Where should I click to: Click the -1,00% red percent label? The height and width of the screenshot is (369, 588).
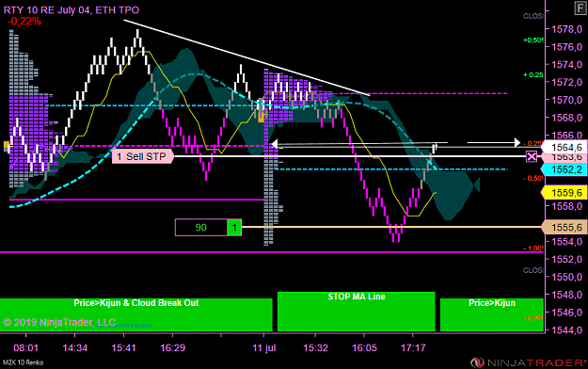click(532, 249)
